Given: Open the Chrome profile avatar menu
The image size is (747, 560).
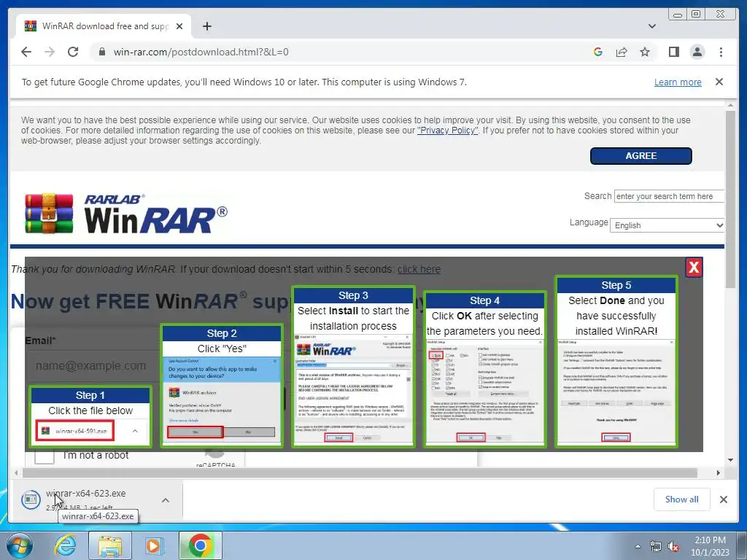Looking at the screenshot, I should [x=697, y=52].
